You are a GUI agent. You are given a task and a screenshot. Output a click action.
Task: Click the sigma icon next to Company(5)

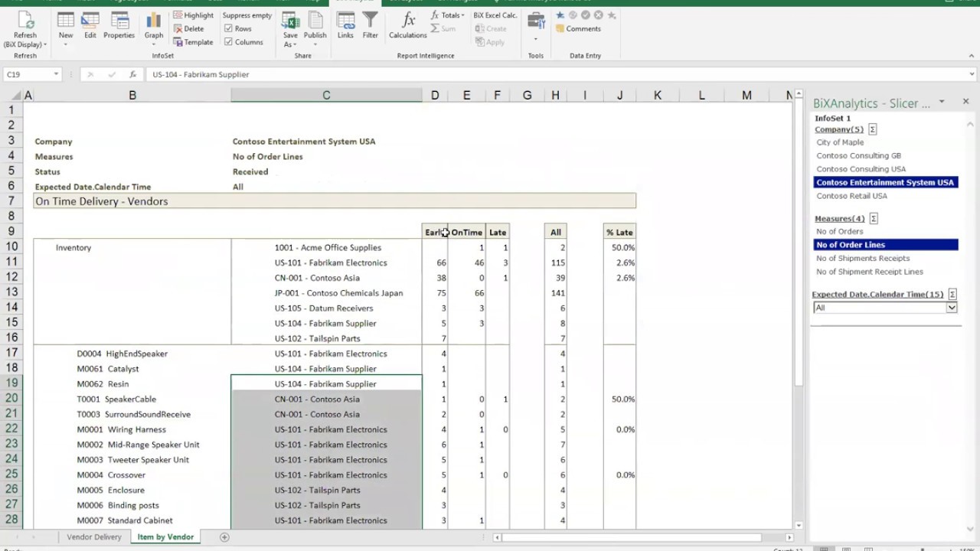click(873, 129)
